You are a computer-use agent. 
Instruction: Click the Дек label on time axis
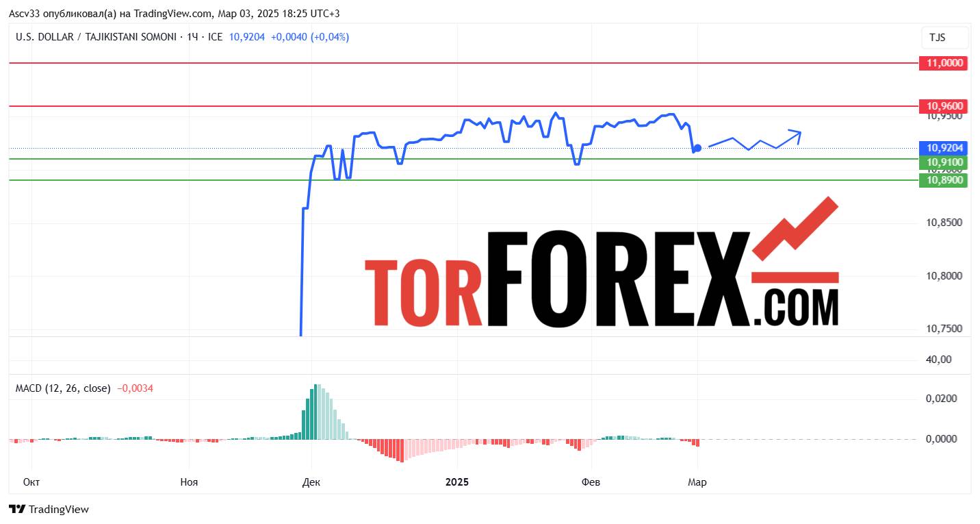[x=310, y=482]
